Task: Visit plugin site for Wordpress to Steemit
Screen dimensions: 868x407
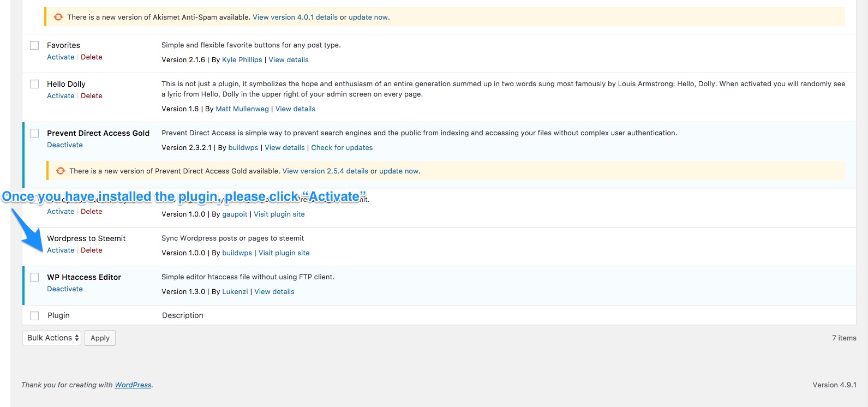Action: 284,253
